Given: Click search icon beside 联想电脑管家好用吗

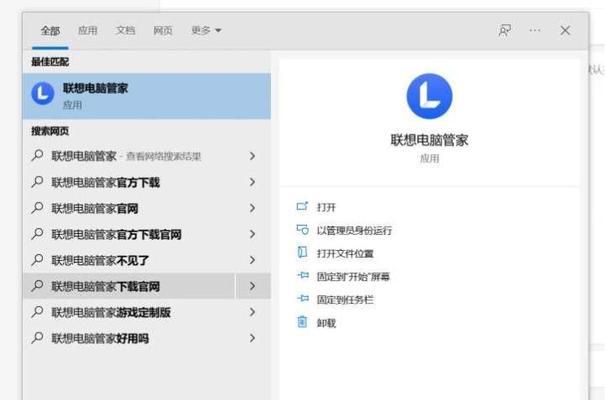Looking at the screenshot, I should 37,338.
